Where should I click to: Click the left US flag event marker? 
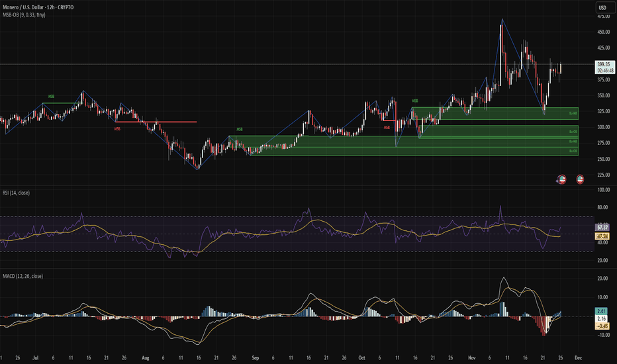(561, 179)
